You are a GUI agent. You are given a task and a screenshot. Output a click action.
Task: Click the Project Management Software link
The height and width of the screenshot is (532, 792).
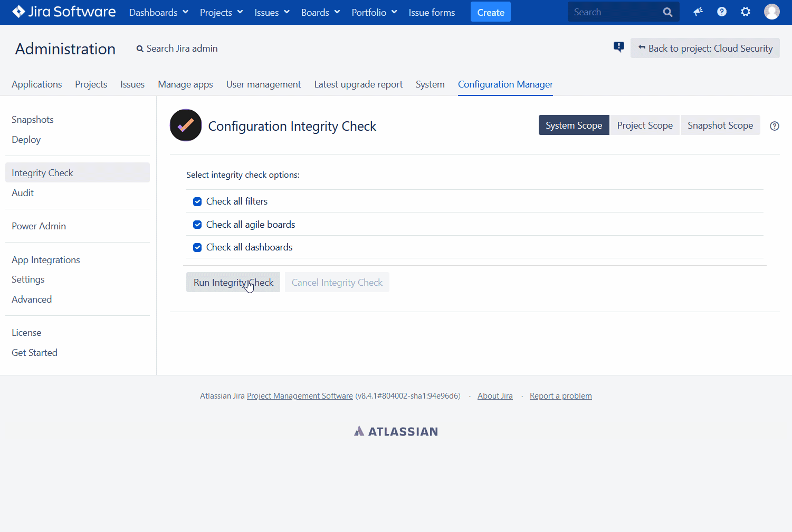click(x=300, y=396)
